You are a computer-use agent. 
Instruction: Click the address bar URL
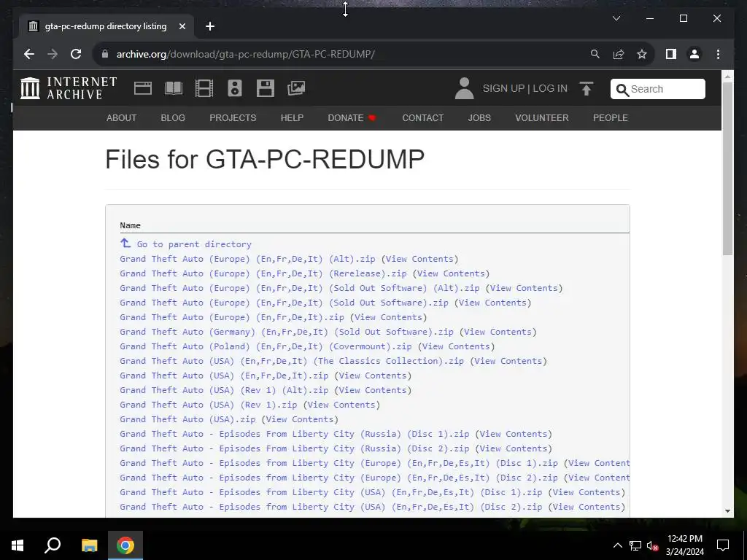pos(245,54)
